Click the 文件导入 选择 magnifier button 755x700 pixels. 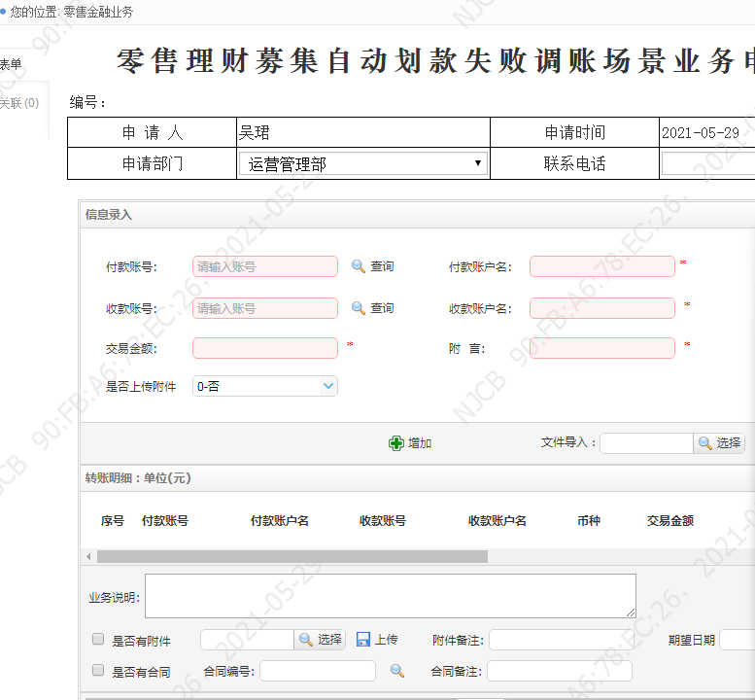pyautogui.click(x=719, y=443)
